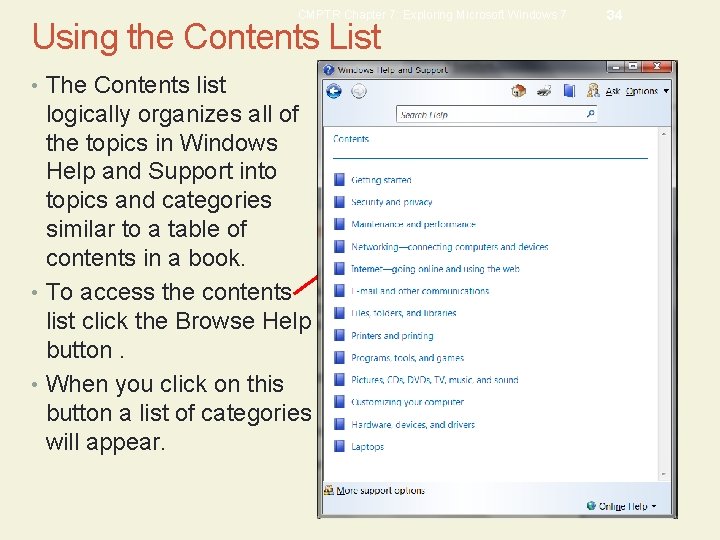The height and width of the screenshot is (540, 720).
Task: Click book icon beside Laptops
Action: pyautogui.click(x=339, y=446)
